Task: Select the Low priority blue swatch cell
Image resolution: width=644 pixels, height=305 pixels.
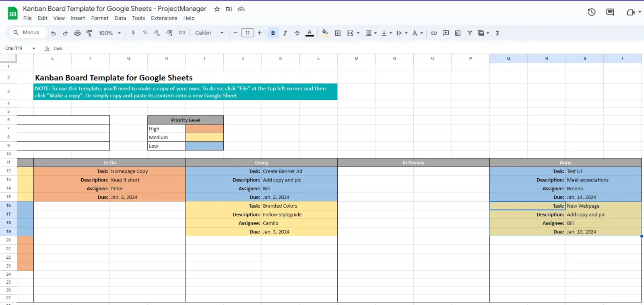Action: [204, 146]
